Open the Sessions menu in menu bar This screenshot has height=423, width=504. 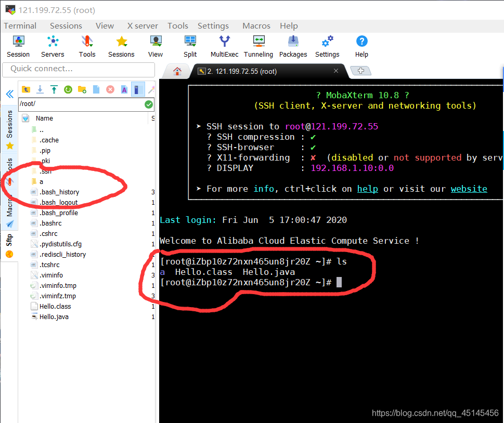tap(66, 25)
